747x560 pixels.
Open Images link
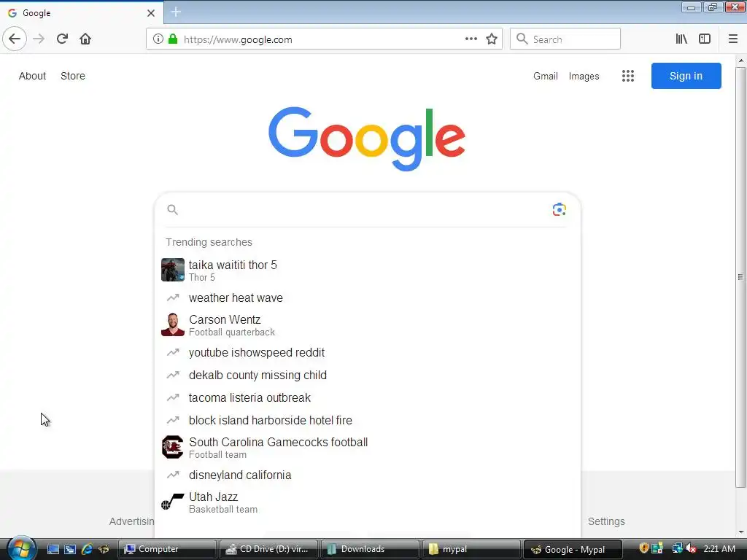pyautogui.click(x=584, y=76)
